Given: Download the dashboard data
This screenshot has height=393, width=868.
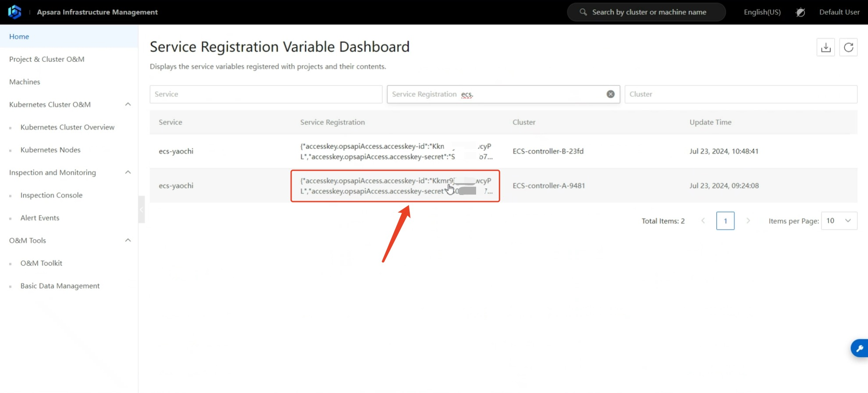Looking at the screenshot, I should pos(825,47).
